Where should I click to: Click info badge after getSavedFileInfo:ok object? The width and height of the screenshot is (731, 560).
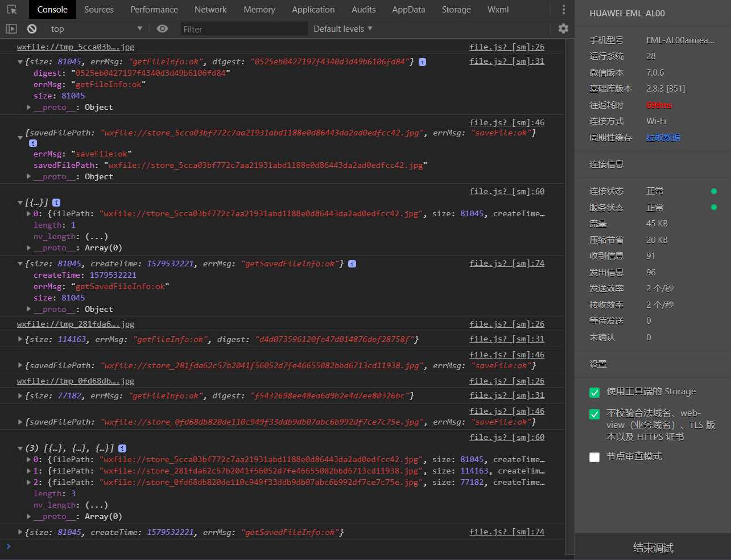[352, 264]
